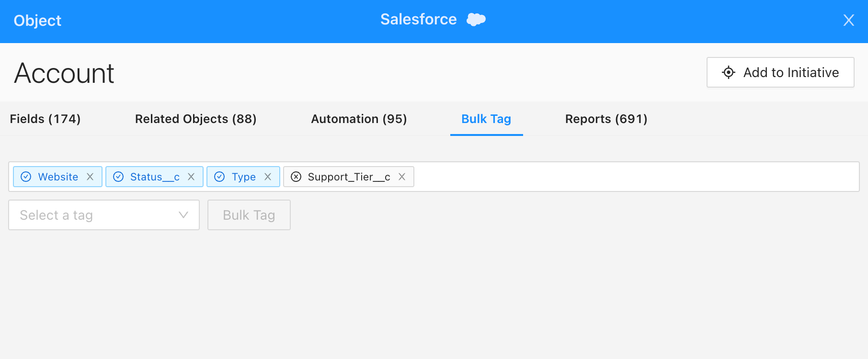Select the Website field label
Viewport: 868px width, 359px height.
tap(58, 177)
